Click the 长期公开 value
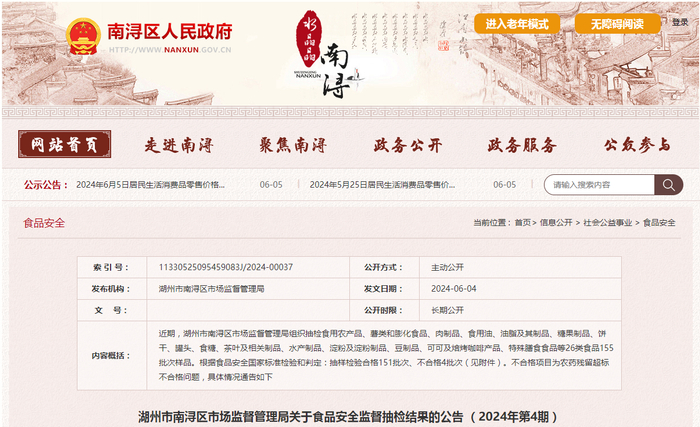Viewport: 700px width, 427px height. [447, 310]
